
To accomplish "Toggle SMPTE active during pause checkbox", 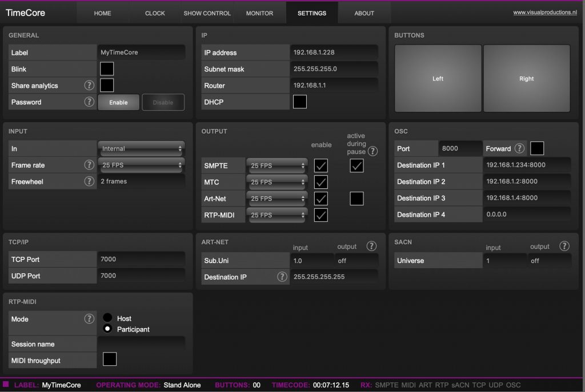I will [x=356, y=165].
